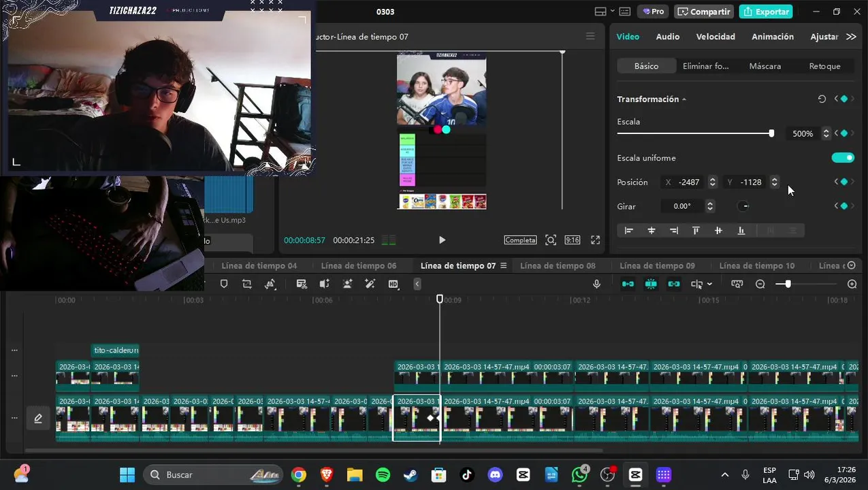Open the Máscara sub-tab
Viewport: 868px width, 490px height.
765,66
